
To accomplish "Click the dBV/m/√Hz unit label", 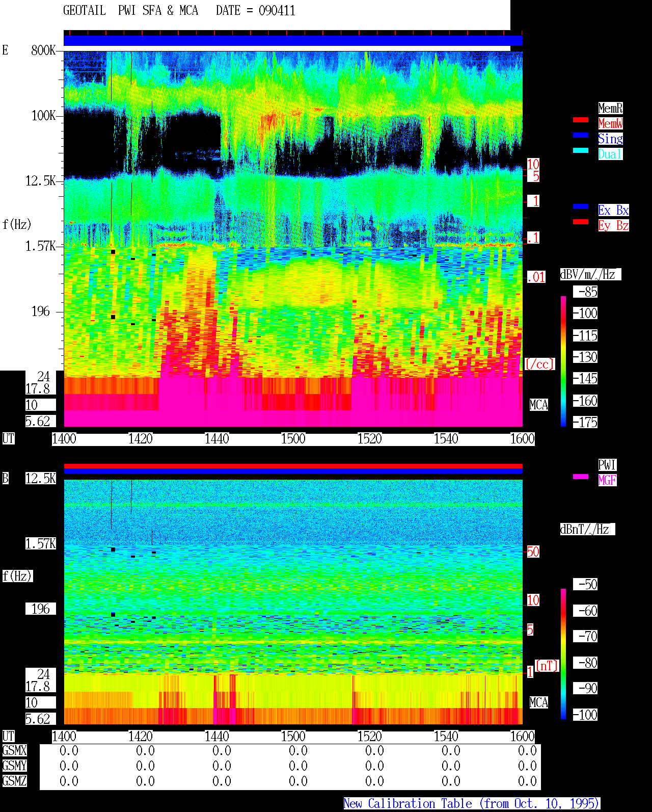I will pos(590,274).
